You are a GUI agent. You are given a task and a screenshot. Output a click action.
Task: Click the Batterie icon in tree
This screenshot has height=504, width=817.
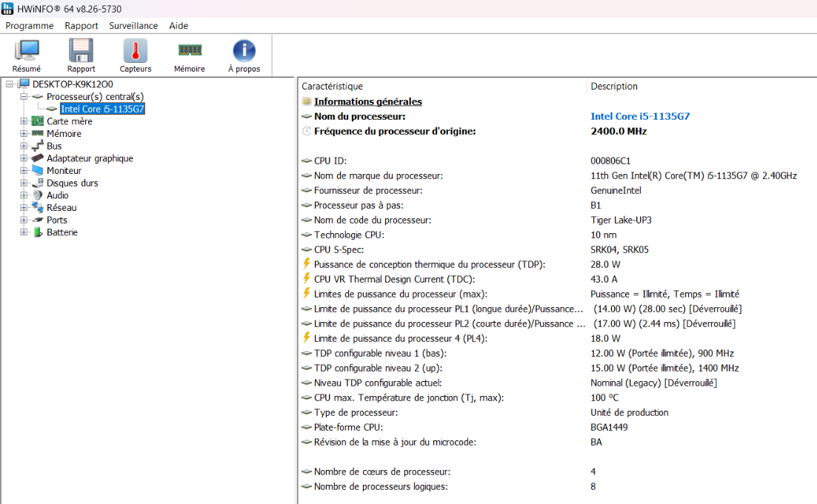click(x=38, y=232)
